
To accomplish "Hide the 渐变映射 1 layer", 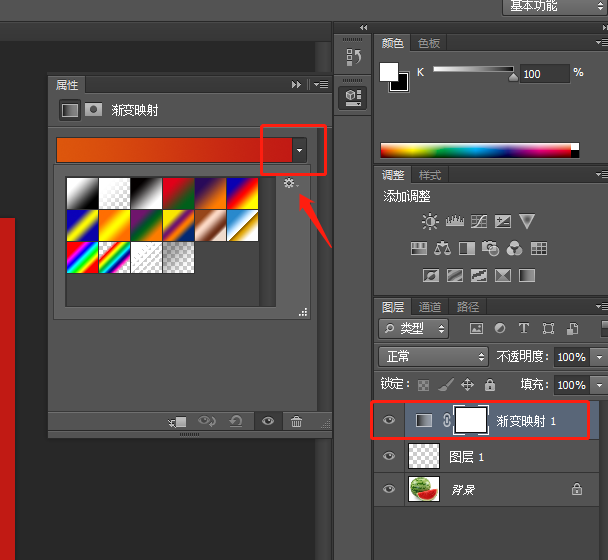I will coord(389,420).
